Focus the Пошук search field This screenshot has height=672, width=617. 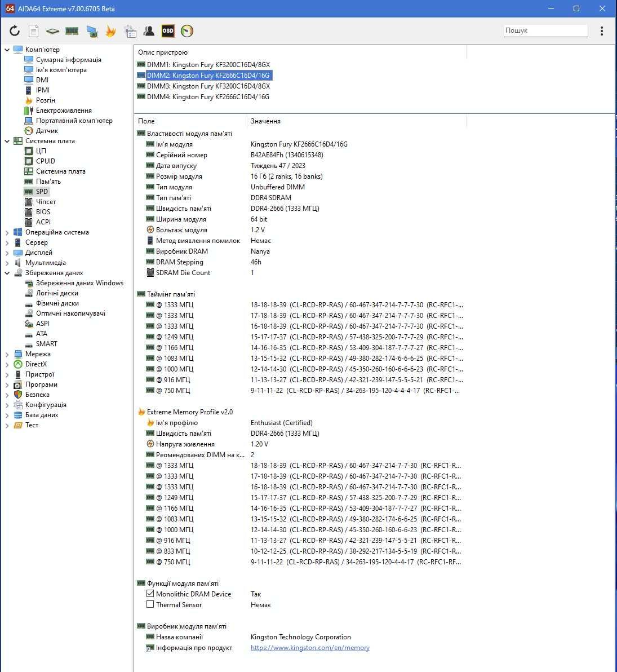(x=545, y=30)
